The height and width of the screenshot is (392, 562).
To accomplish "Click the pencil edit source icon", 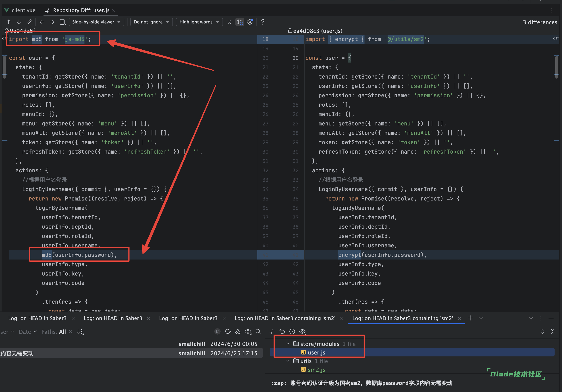I will coord(29,22).
